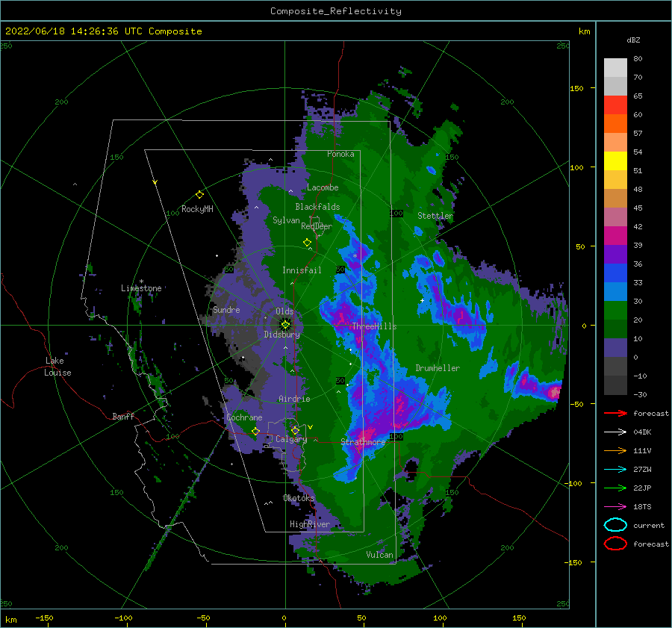Screen dimensions: 672x628
Task: Click the 80 dBZ white color swatch
Action: click(615, 68)
